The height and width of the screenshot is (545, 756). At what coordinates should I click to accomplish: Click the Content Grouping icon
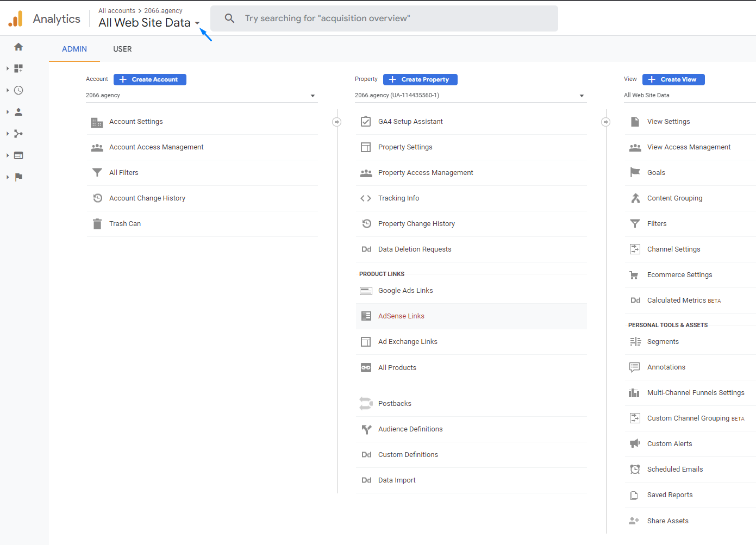click(x=635, y=198)
